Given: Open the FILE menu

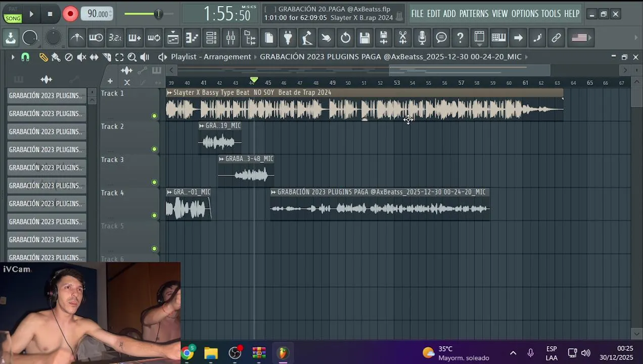Looking at the screenshot, I should coord(417,14).
